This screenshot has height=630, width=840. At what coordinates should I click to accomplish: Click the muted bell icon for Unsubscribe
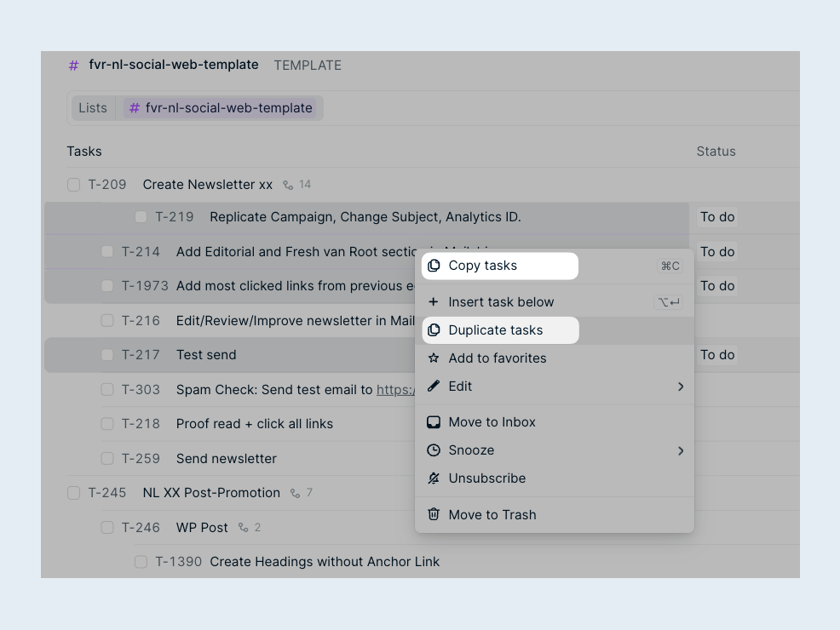tap(434, 478)
